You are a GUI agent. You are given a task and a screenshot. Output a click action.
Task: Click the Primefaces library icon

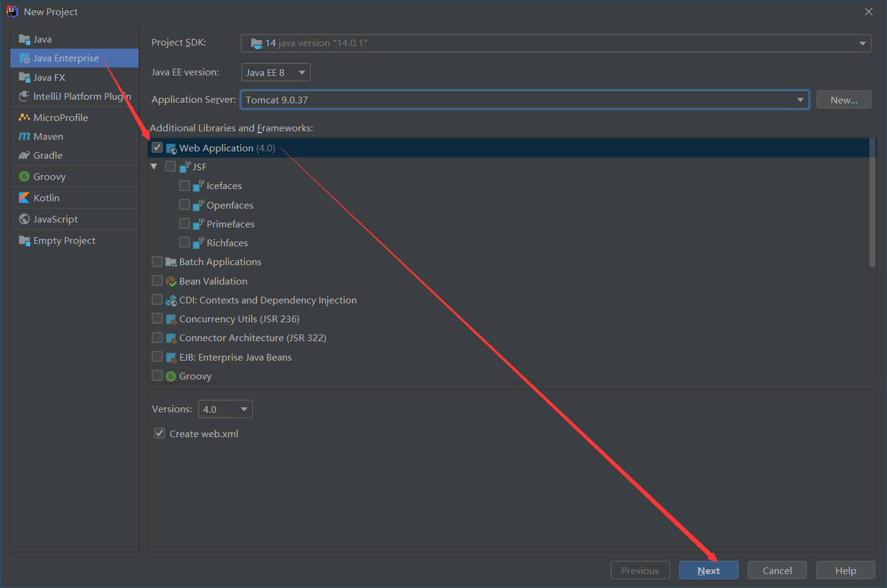(x=198, y=224)
